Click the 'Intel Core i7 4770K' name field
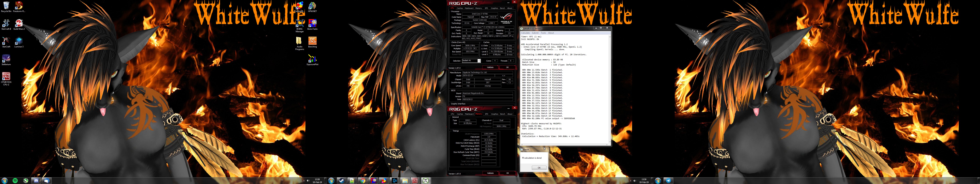 coord(480,14)
